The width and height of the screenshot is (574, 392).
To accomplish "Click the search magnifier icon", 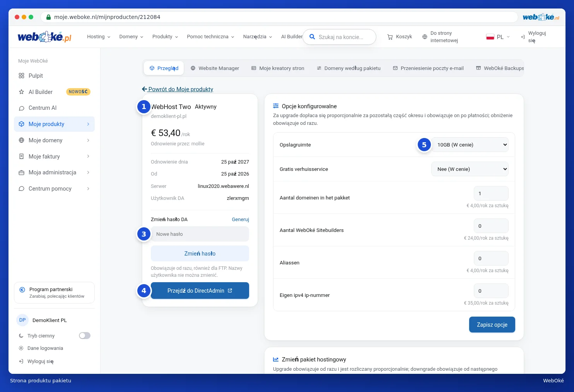I will coord(312,37).
